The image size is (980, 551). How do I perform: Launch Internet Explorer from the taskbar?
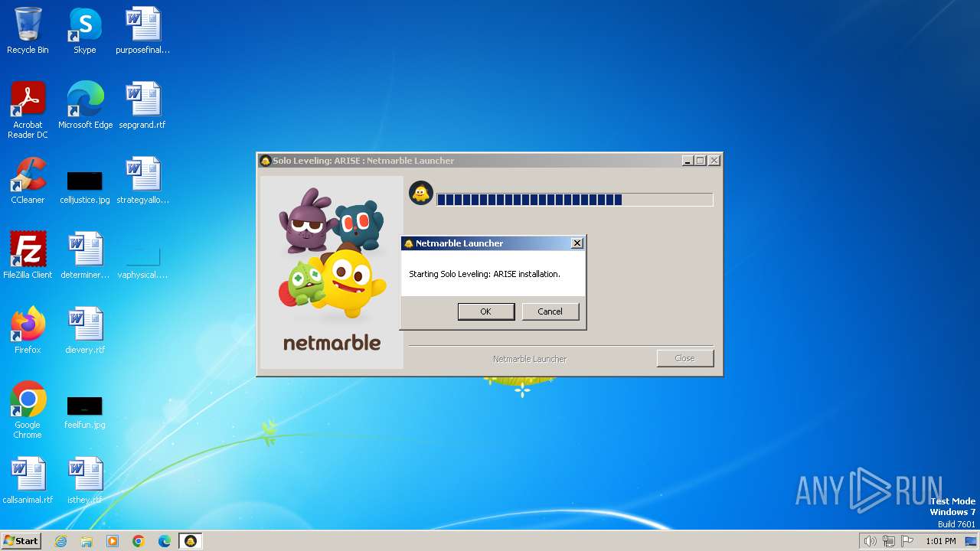point(60,541)
